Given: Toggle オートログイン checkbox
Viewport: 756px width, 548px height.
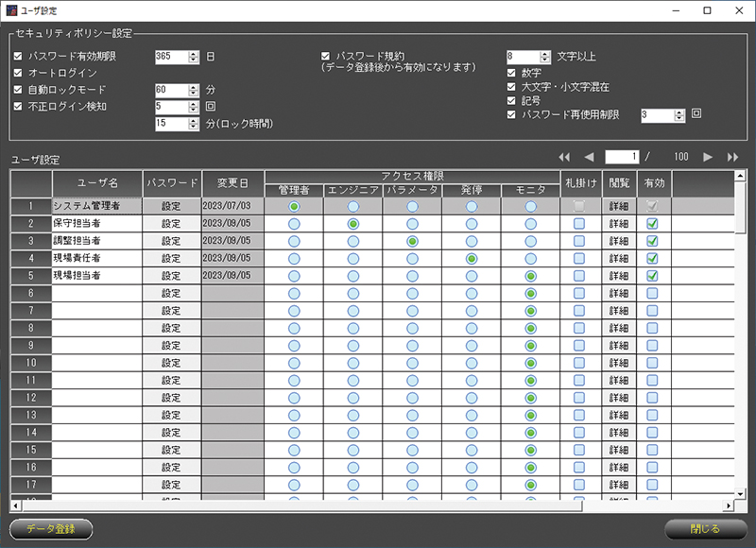Looking at the screenshot, I should pyautogui.click(x=18, y=73).
